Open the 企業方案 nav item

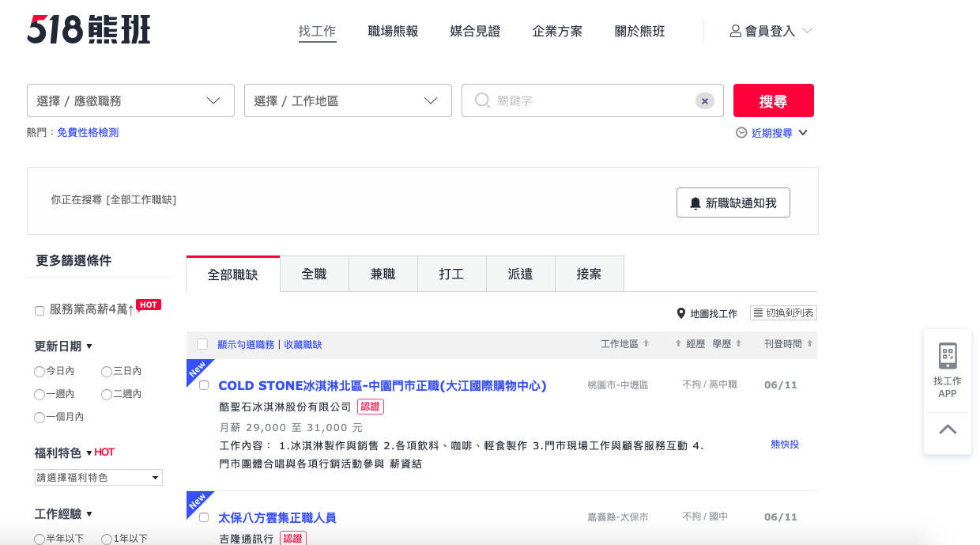pos(558,32)
